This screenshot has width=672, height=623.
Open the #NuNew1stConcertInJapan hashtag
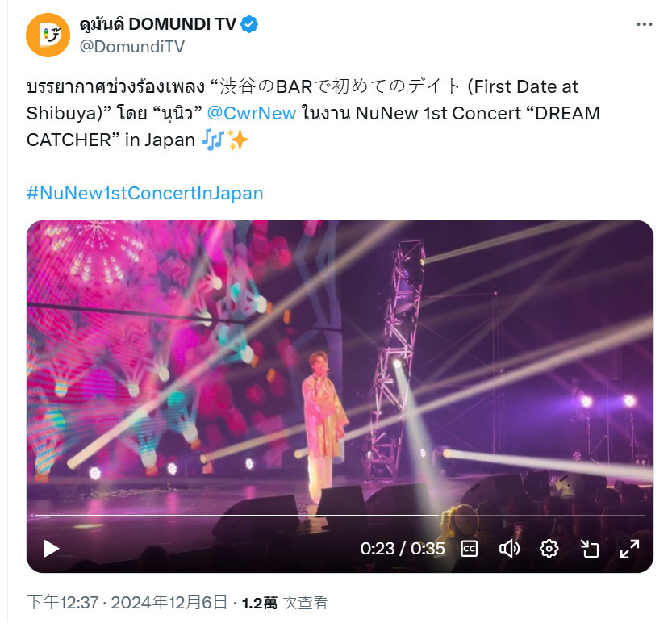[x=145, y=194]
